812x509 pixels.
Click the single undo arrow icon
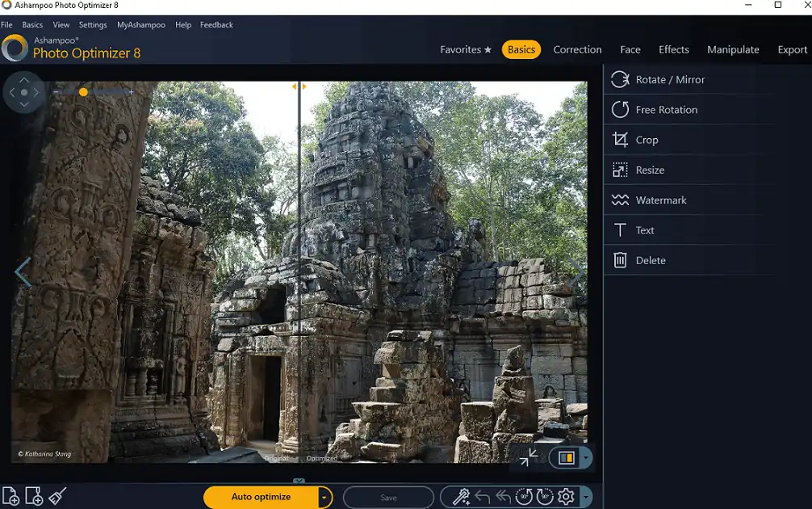click(x=483, y=497)
